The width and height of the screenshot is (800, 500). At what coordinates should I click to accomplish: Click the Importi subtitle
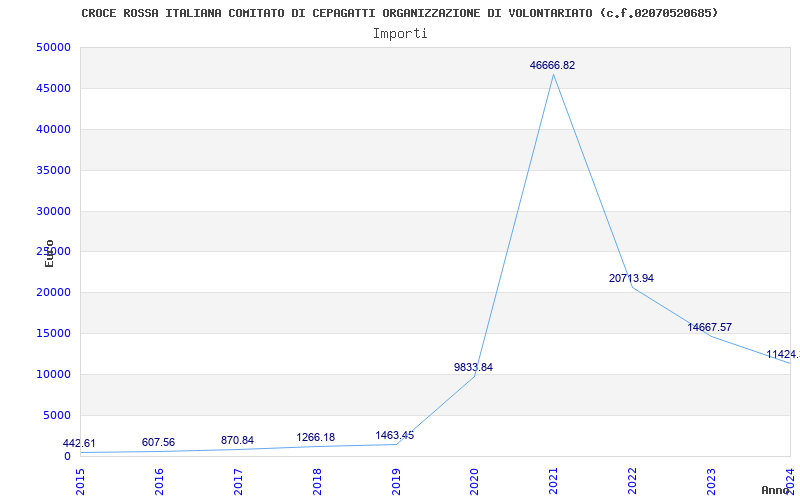[x=400, y=34]
